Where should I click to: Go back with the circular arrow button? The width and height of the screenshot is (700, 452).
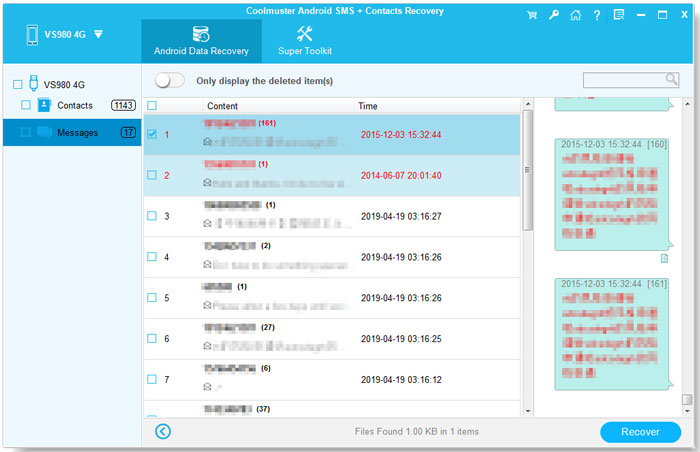point(163,431)
